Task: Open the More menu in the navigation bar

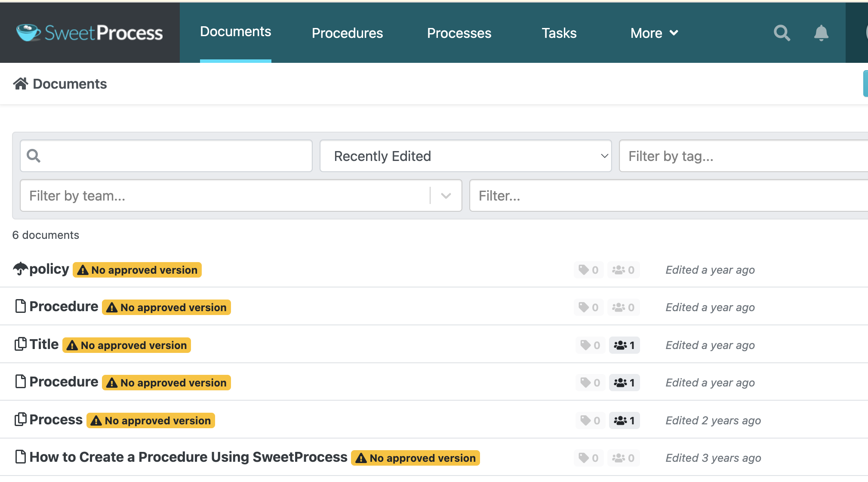Action: 654,33
